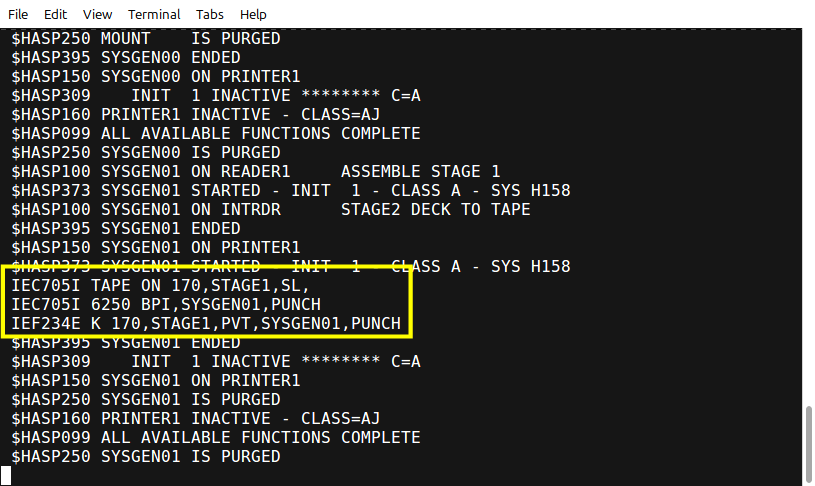Click the STAGE2 DECK TO TAPE text

tap(436, 209)
